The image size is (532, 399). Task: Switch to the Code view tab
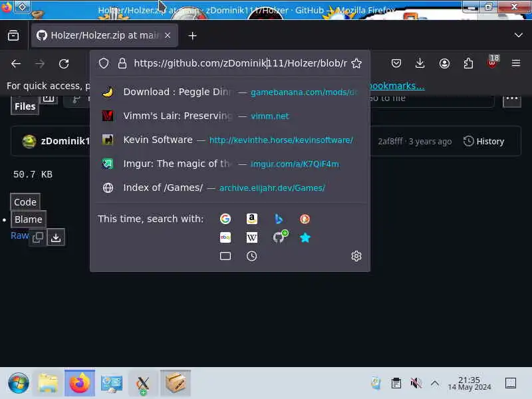tap(25, 202)
